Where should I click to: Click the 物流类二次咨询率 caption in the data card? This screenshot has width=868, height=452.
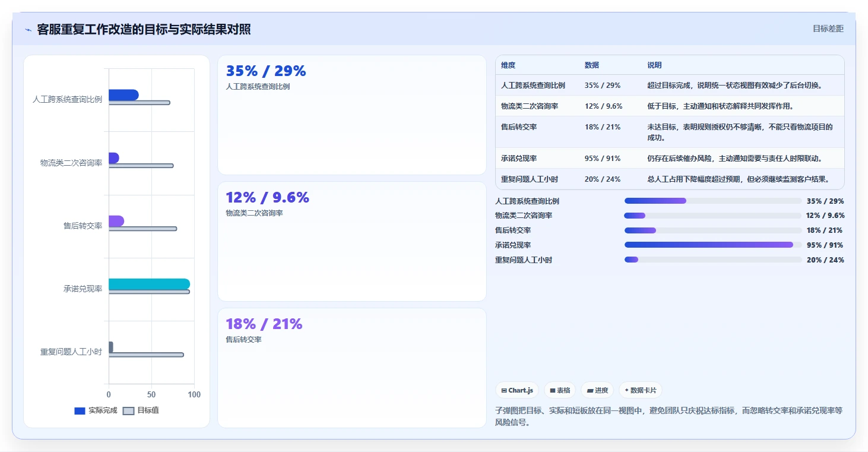254,213
